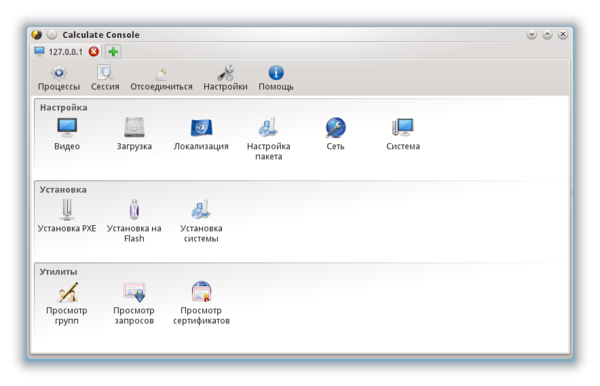The height and width of the screenshot is (386, 600).
Task: Open Просмотр запросов utility
Action: coord(134,303)
